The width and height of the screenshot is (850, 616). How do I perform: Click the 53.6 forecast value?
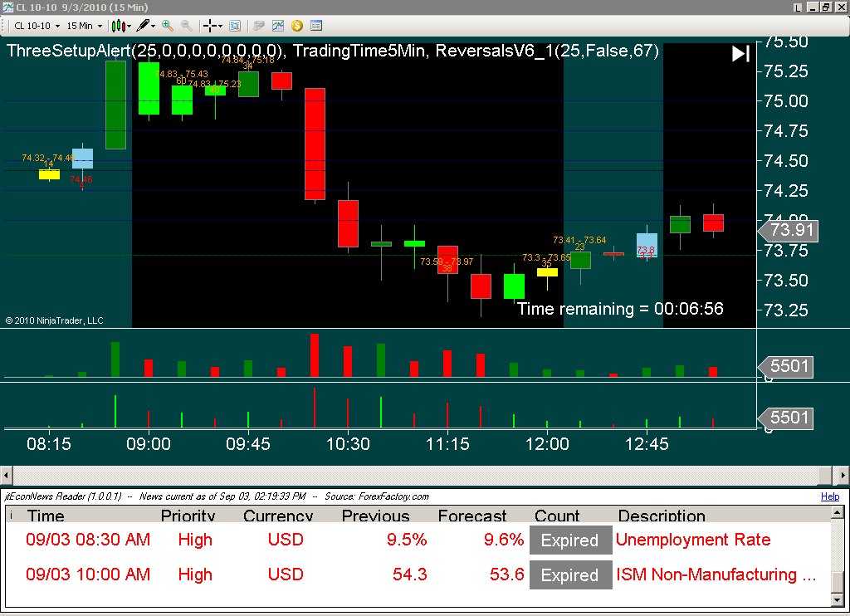[507, 574]
